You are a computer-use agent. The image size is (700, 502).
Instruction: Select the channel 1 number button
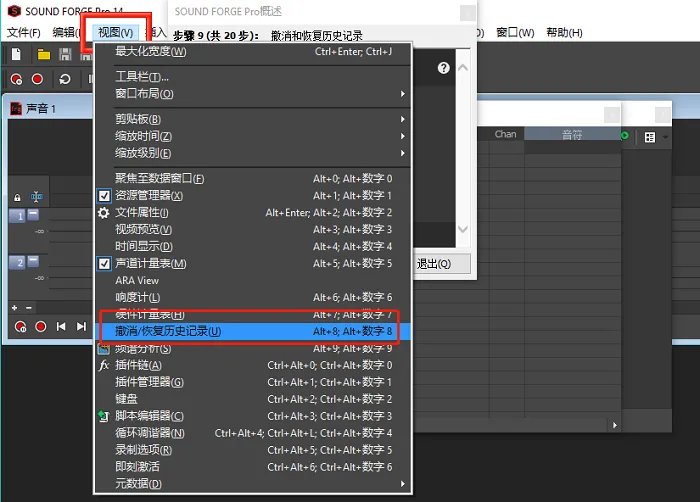tap(18, 216)
